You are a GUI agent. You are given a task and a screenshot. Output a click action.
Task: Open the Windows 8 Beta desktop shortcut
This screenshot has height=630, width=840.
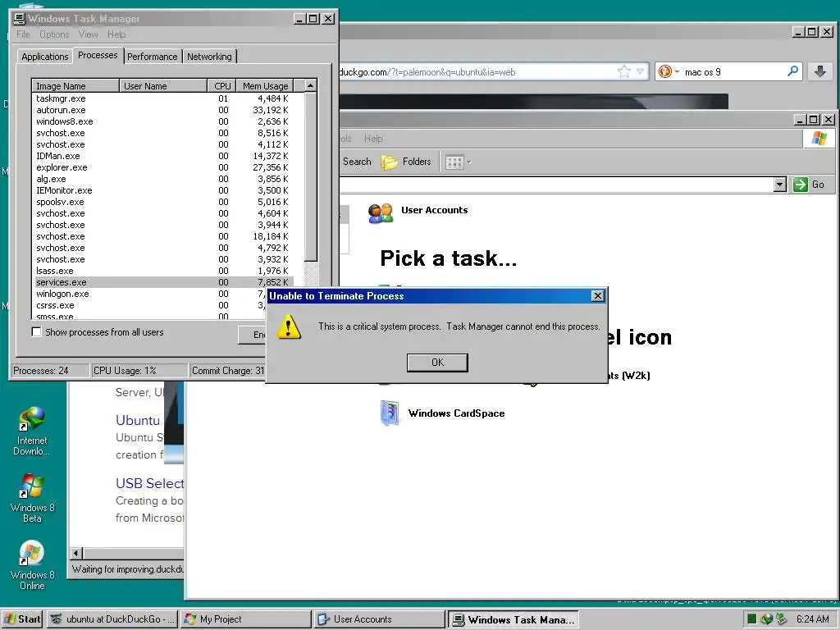32,499
